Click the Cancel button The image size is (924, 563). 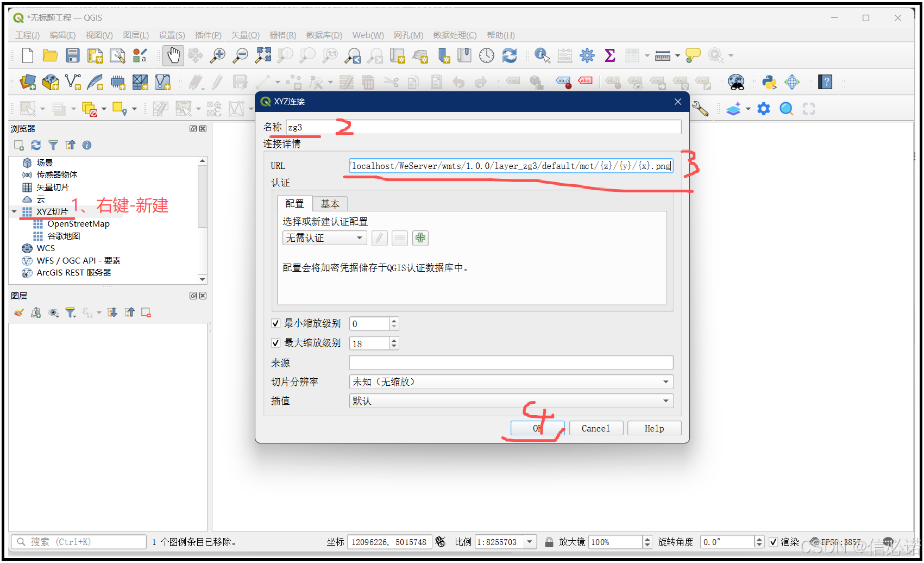point(596,428)
